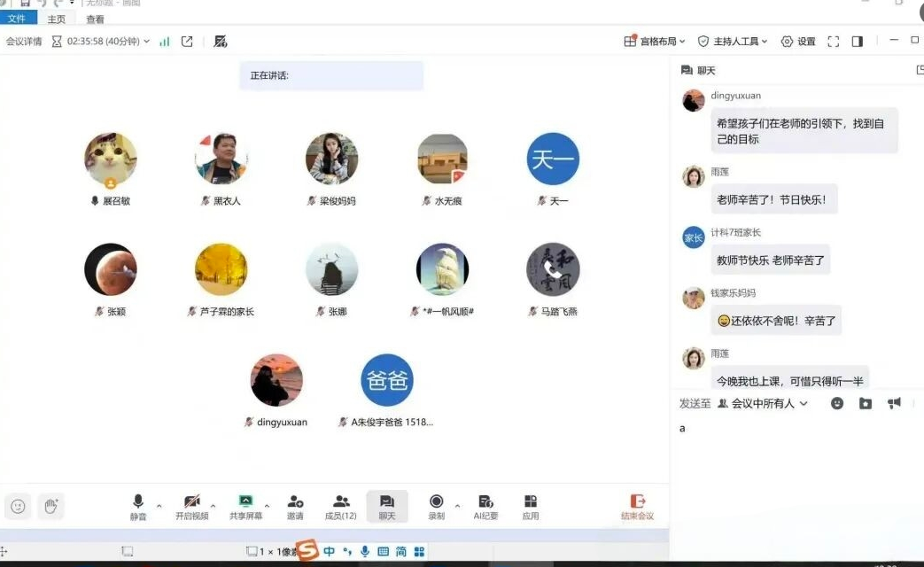This screenshot has height=567, width=924.
Task: Expand the 宫格布局 layout dropdown
Action: pyautogui.click(x=656, y=42)
